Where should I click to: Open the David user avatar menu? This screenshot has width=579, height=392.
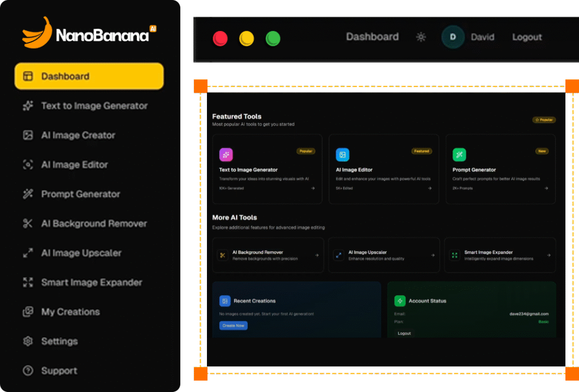click(453, 37)
